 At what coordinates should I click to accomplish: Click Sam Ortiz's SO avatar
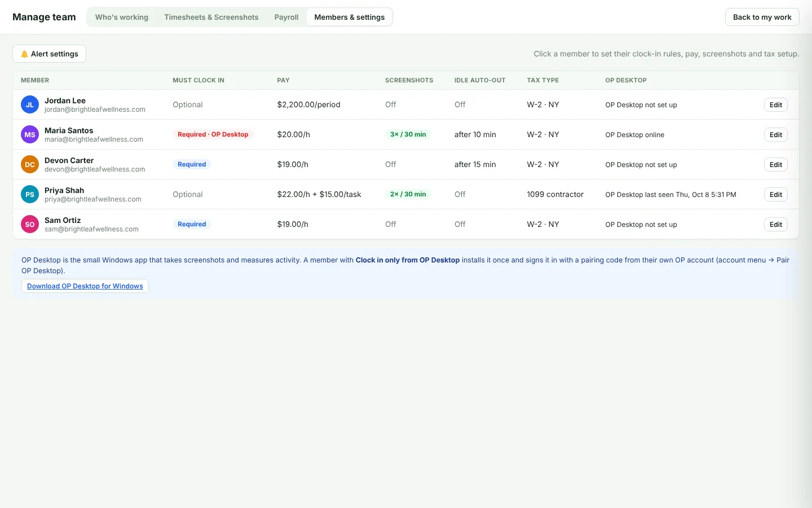click(x=30, y=224)
